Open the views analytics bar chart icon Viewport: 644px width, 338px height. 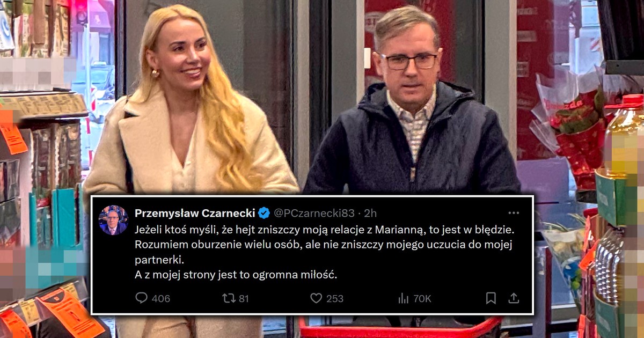tap(403, 298)
